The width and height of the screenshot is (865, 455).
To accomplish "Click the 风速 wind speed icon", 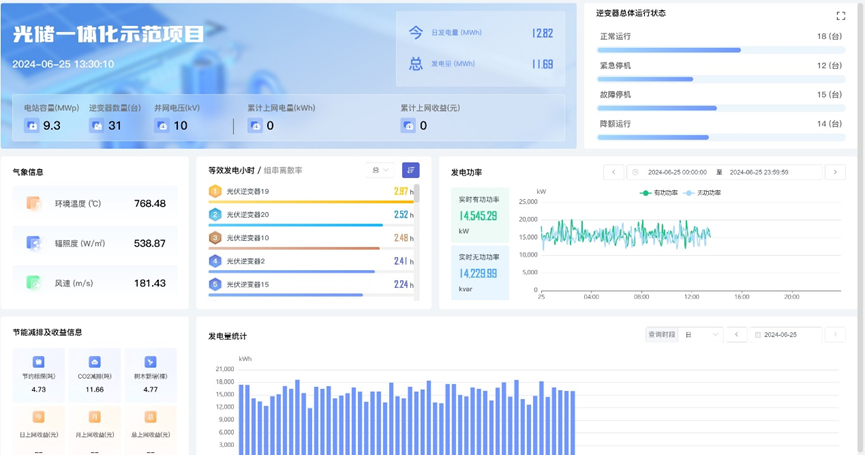I will pos(33,283).
